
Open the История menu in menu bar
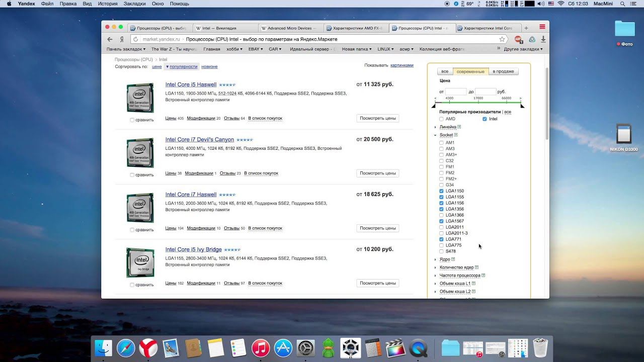point(108,4)
